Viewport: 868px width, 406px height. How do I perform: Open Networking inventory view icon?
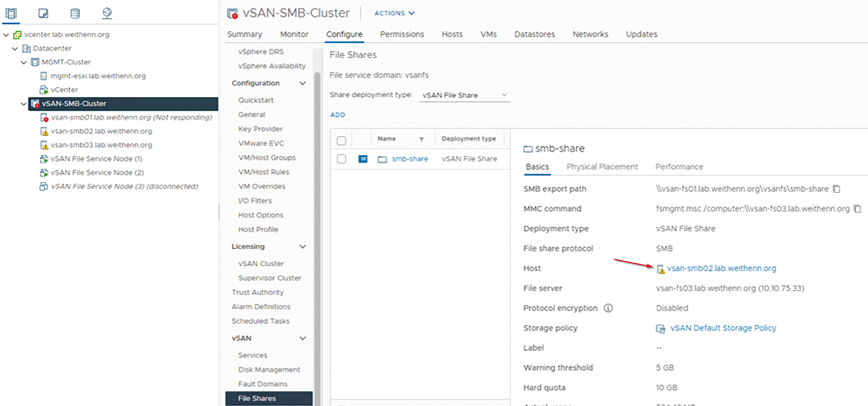click(107, 13)
